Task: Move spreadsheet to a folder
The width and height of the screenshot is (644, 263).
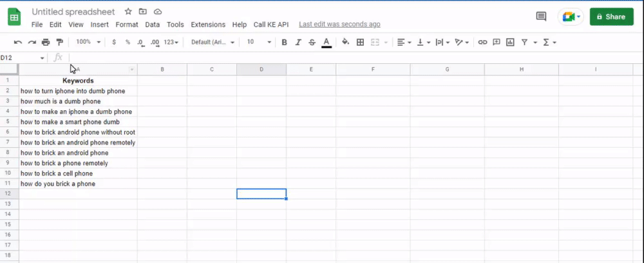Action: click(142, 12)
